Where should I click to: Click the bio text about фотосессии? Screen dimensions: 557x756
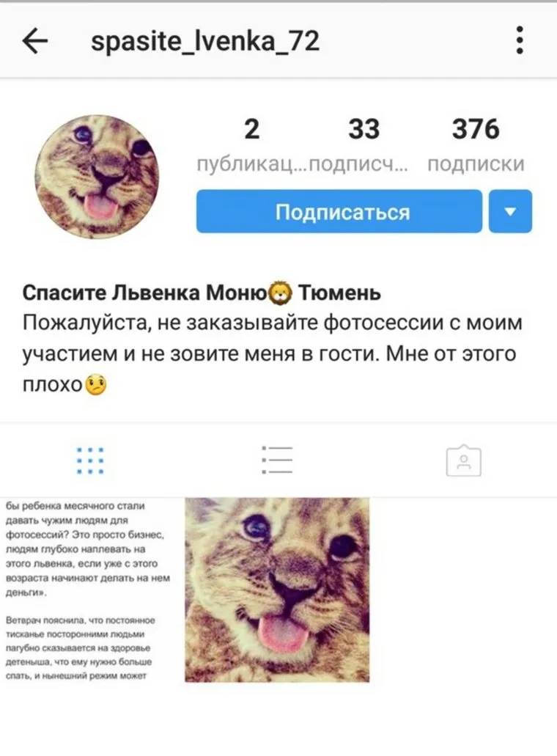pos(272,353)
